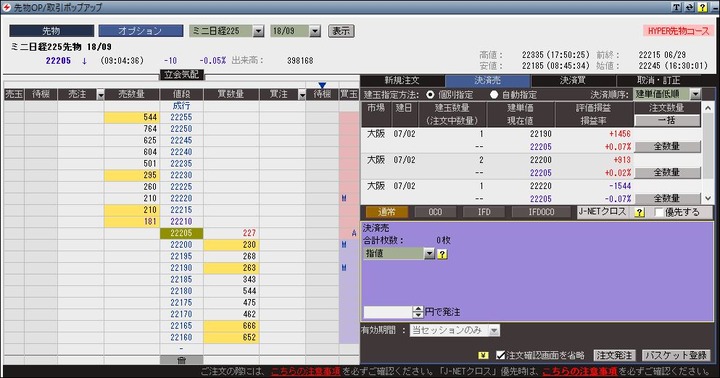Click the 22230 price in the order book
720x378 pixels.
pos(181,175)
